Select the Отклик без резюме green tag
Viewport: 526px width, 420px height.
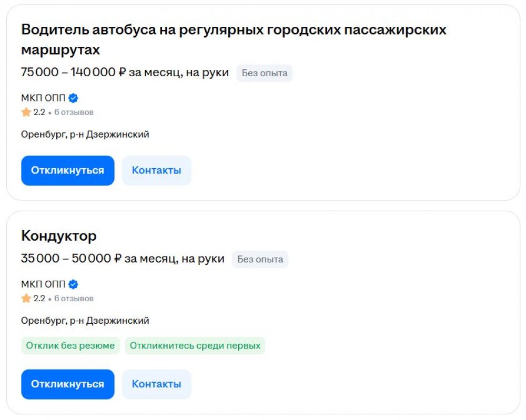(70, 345)
